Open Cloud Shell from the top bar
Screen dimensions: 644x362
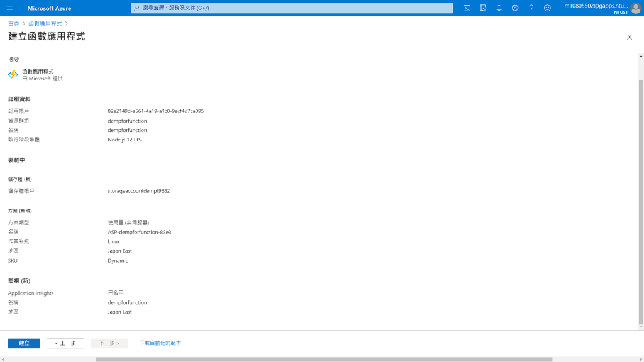pos(467,8)
